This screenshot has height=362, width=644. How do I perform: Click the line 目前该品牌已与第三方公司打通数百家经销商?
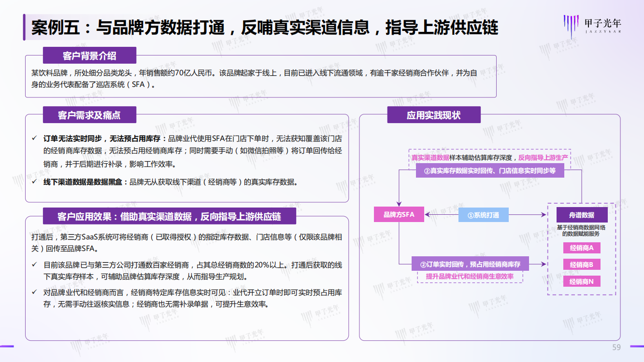[193, 265]
